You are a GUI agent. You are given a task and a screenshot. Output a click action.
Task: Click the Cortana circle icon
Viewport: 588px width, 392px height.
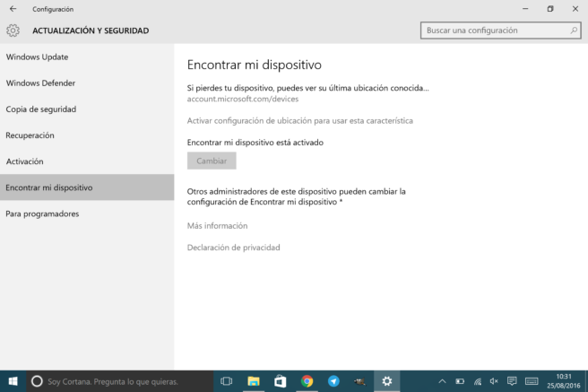(37, 381)
